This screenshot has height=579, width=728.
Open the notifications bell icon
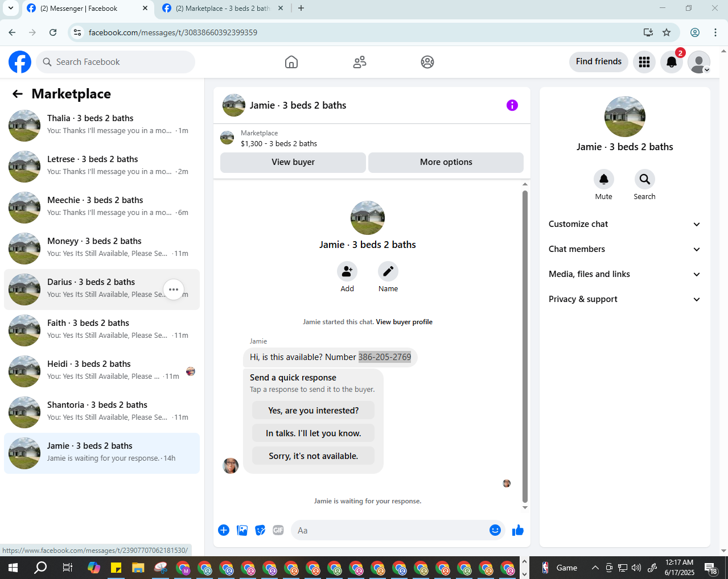tap(672, 62)
